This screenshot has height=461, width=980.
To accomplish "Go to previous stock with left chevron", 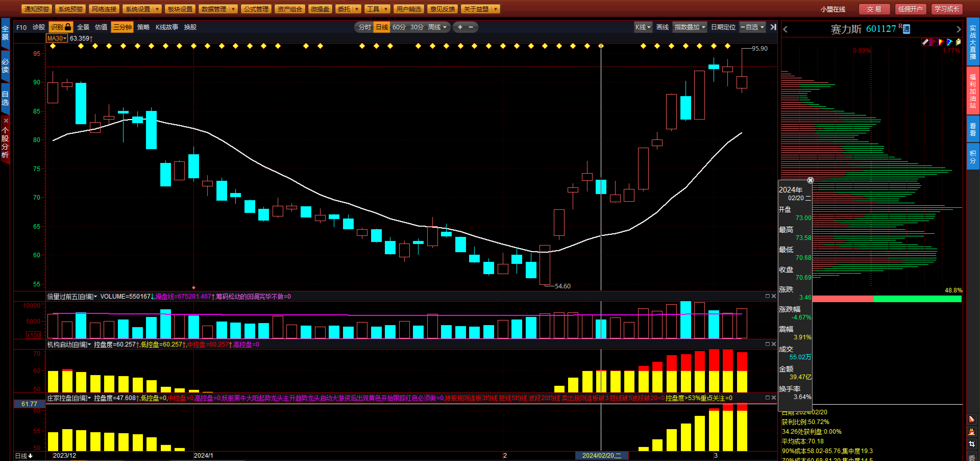I will tap(786, 29).
